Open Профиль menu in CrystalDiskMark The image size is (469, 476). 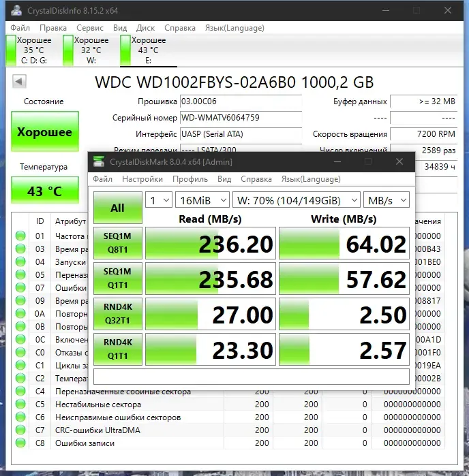(x=190, y=179)
